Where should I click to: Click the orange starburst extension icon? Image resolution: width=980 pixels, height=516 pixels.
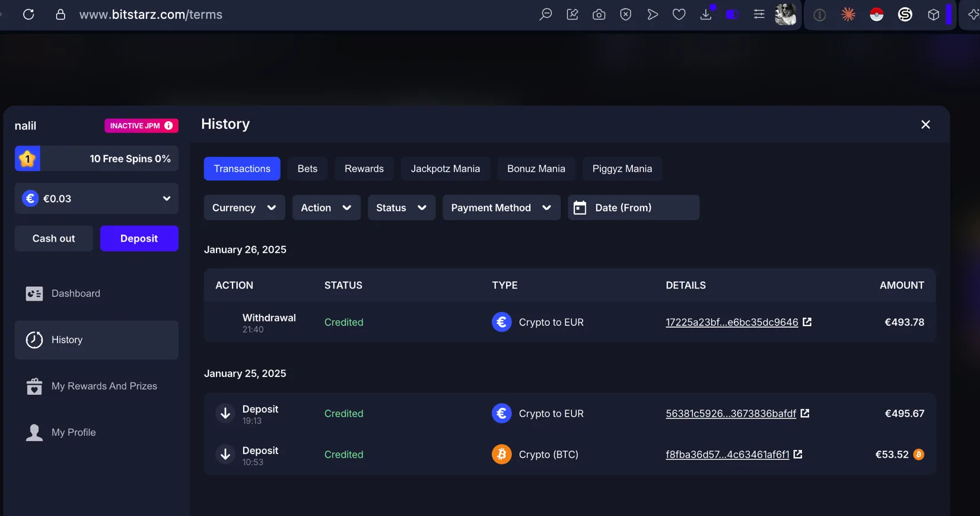coord(848,14)
